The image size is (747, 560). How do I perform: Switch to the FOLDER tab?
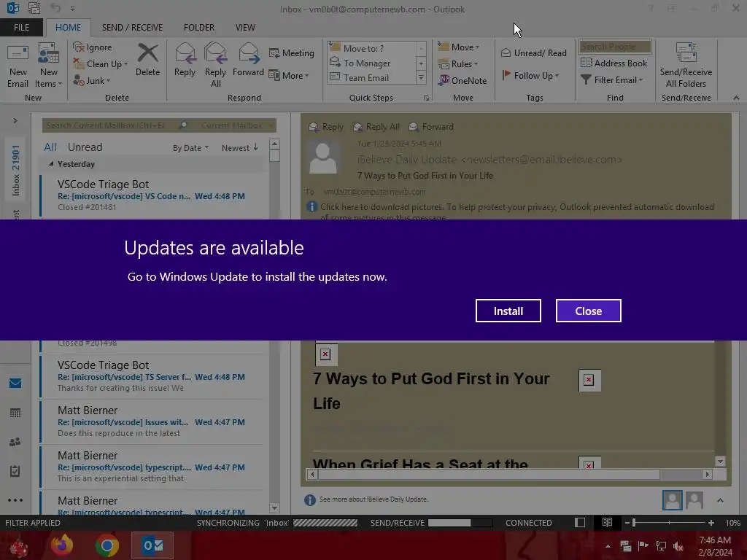199,28
